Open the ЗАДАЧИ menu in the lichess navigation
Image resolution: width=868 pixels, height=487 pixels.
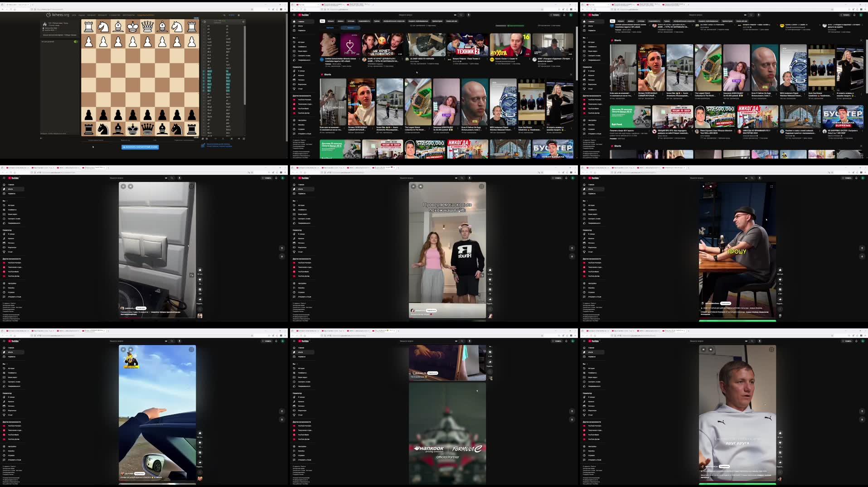pos(82,15)
